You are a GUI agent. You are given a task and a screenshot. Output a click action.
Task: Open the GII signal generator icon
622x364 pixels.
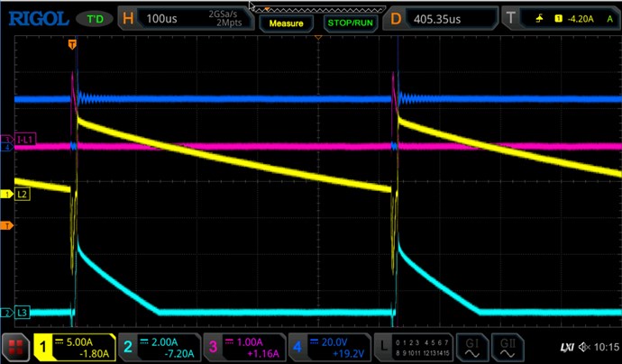(x=507, y=348)
